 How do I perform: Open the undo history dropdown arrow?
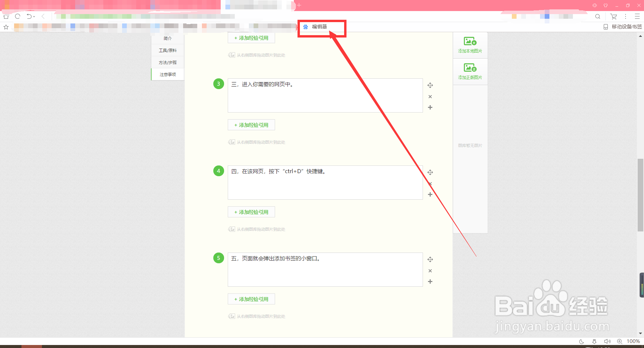(x=34, y=16)
